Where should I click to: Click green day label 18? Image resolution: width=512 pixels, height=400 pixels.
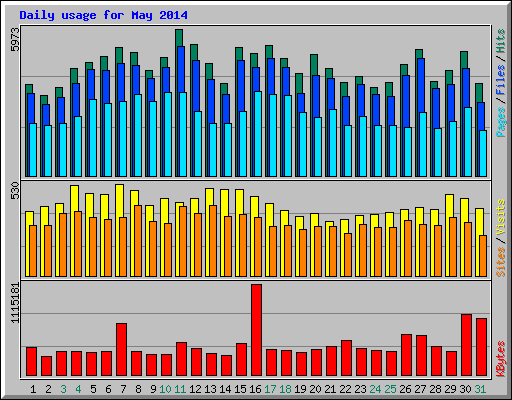pyautogui.click(x=285, y=389)
